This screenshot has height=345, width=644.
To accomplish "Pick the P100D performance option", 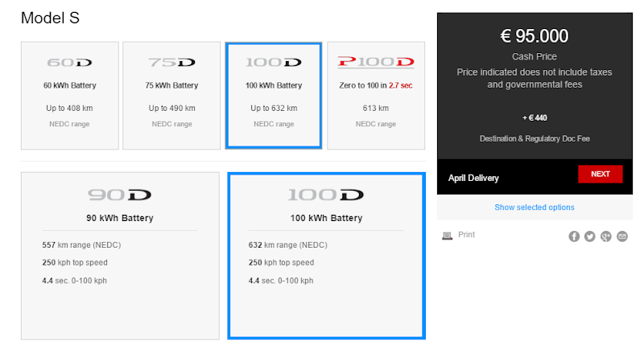I will [375, 96].
